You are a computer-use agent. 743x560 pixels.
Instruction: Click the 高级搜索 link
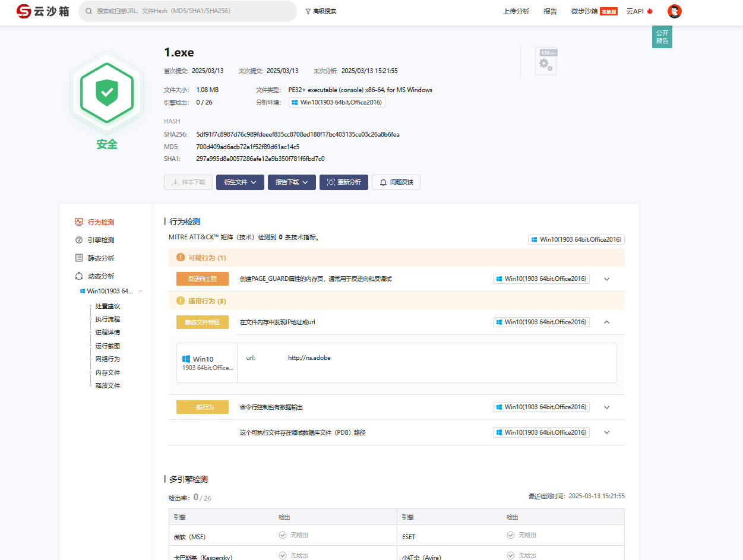pos(321,11)
